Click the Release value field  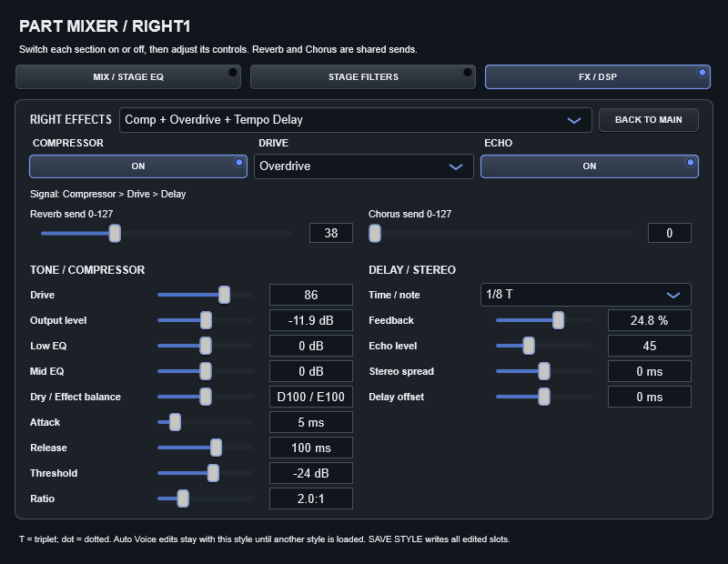click(x=311, y=448)
